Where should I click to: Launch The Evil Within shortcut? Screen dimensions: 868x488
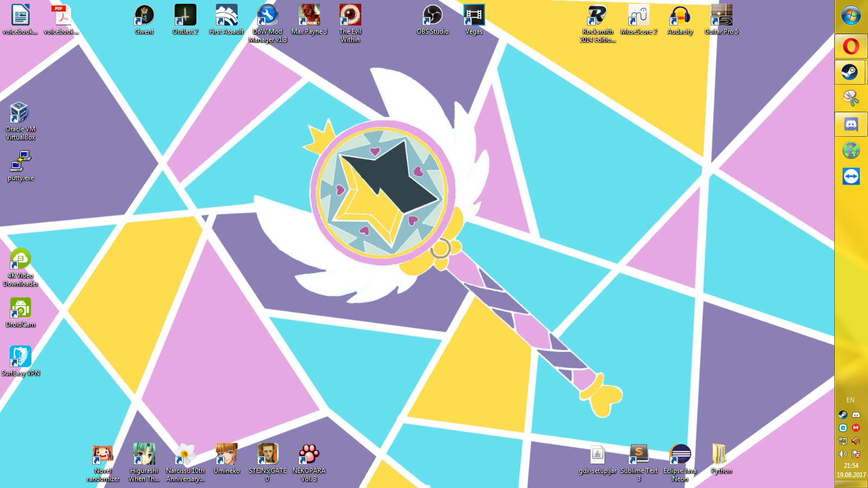(350, 23)
